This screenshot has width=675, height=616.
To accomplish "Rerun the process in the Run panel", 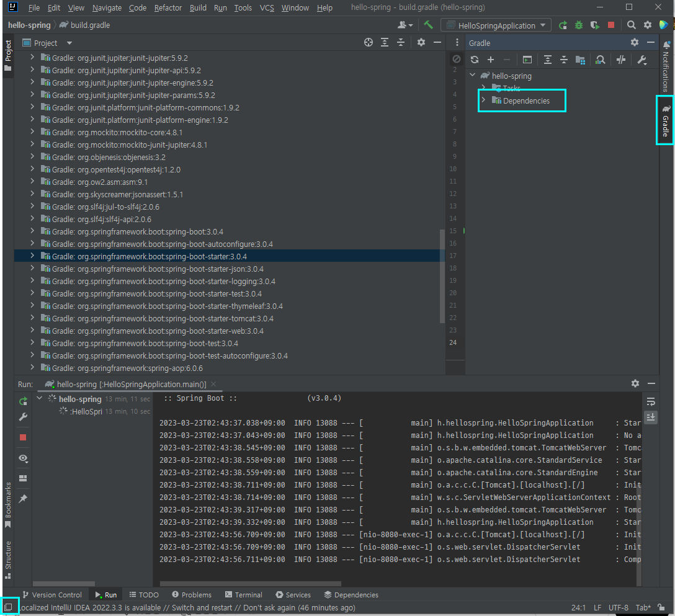I will coord(23,401).
